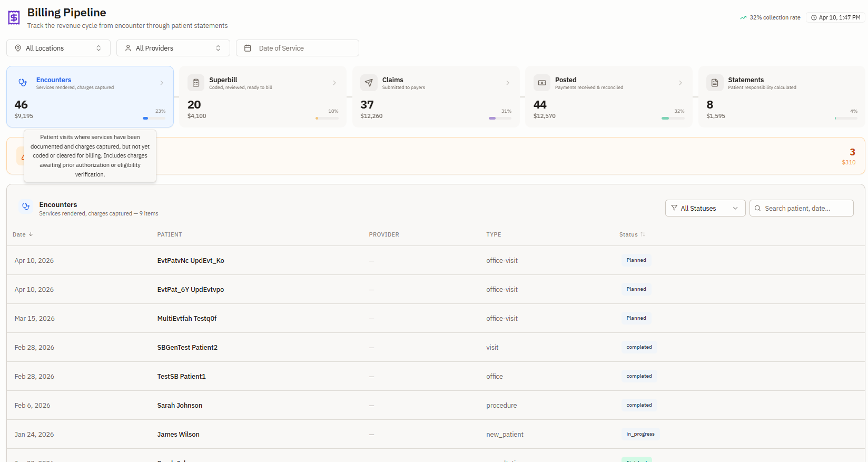
Task: Open patient Sarah Johnson procedure row
Action: click(x=436, y=405)
